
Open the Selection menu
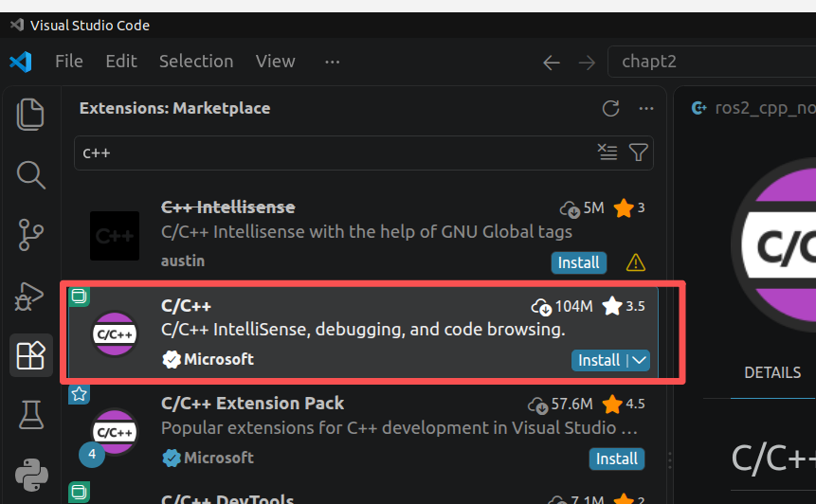coord(196,62)
